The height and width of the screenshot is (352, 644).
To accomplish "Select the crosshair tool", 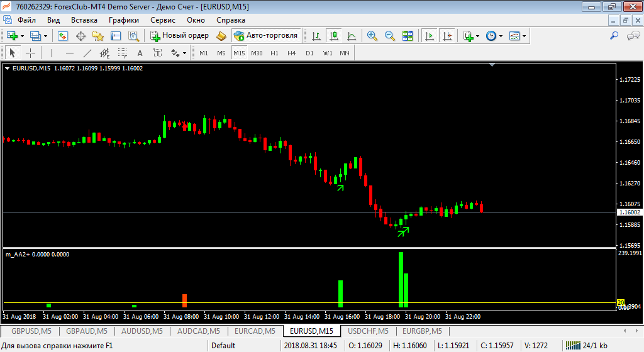I will pyautogui.click(x=30, y=53).
